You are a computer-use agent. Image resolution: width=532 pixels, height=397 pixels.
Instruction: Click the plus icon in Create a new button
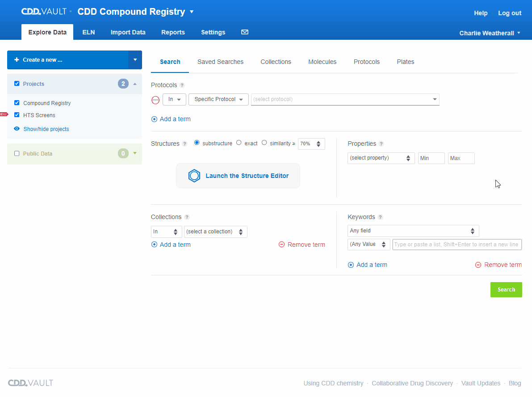pyautogui.click(x=17, y=60)
